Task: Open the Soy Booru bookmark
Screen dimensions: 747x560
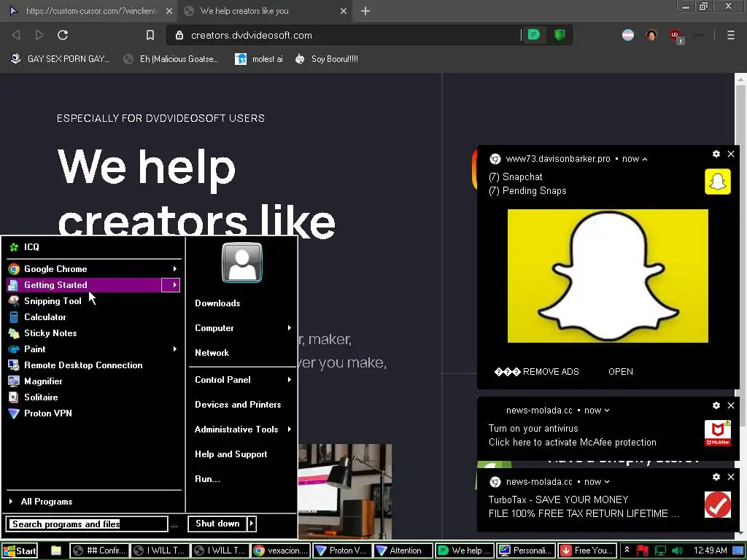Action: [327, 59]
